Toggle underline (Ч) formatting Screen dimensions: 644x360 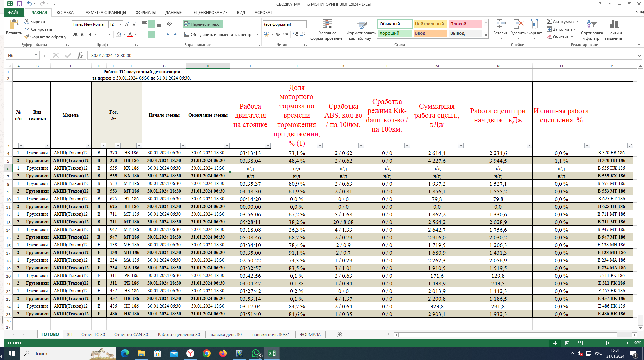click(x=90, y=34)
